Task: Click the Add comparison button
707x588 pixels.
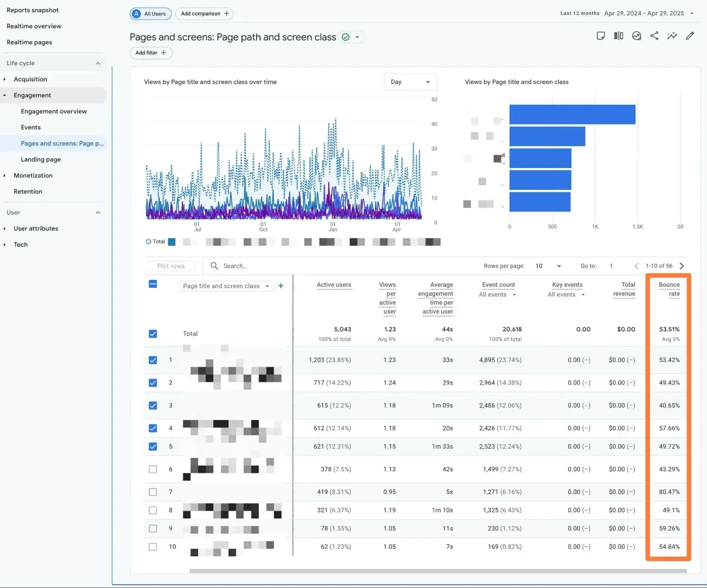Action: [204, 13]
